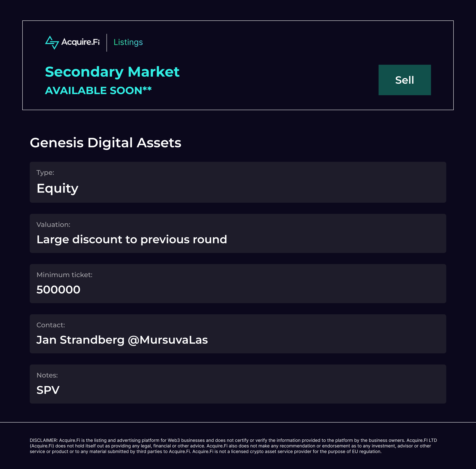Image resolution: width=476 pixels, height=469 pixels.
Task: Click the SPV notes value
Action: point(48,390)
